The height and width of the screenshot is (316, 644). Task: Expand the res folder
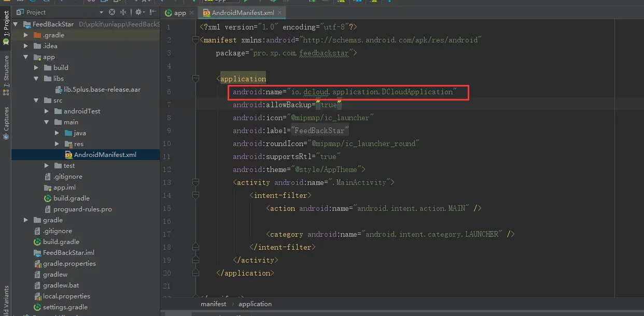coord(57,144)
